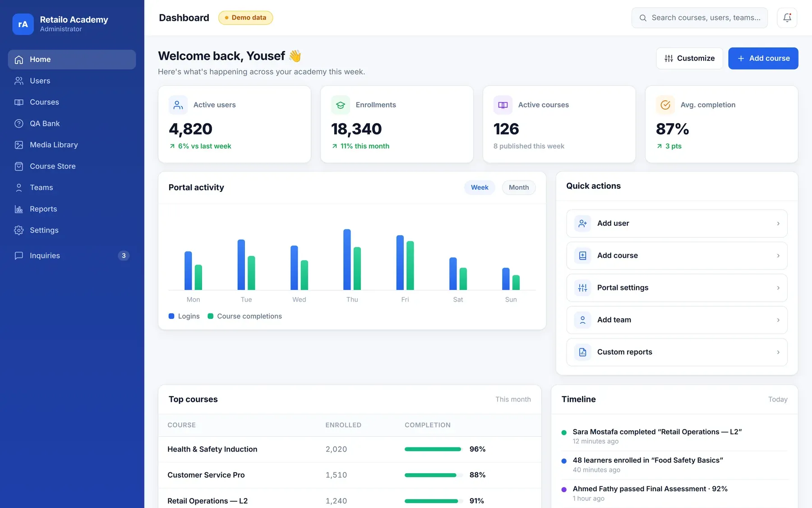Image resolution: width=812 pixels, height=508 pixels.
Task: Click the Inquiries count badge 3
Action: (124, 256)
